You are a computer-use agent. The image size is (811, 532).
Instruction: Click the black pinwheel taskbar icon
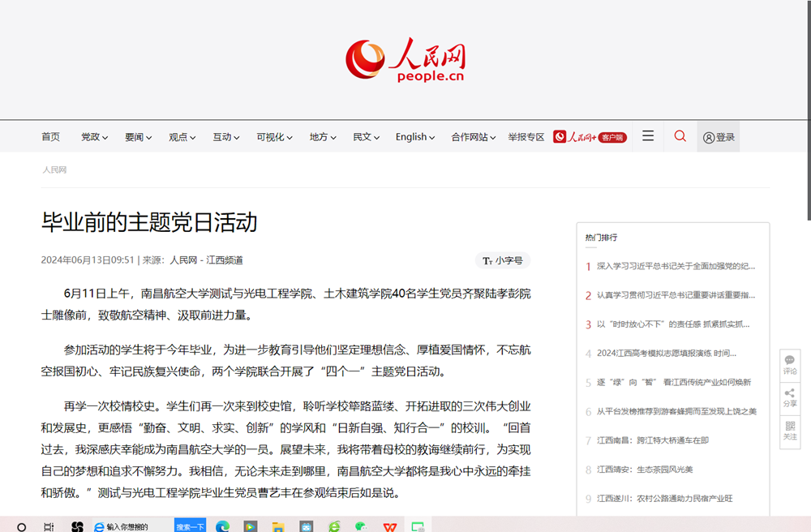[x=78, y=526]
